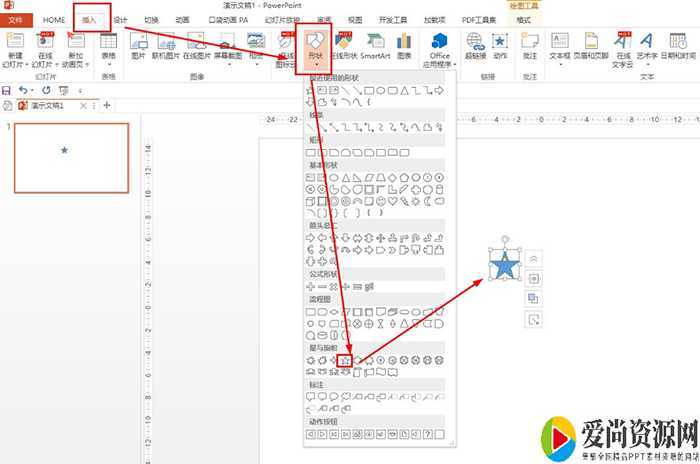Click the save icon in quick access toolbar

7,90
